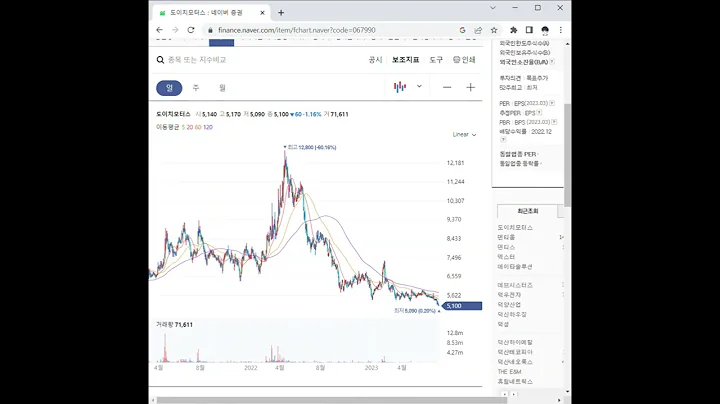Reload the current page

coord(191,30)
